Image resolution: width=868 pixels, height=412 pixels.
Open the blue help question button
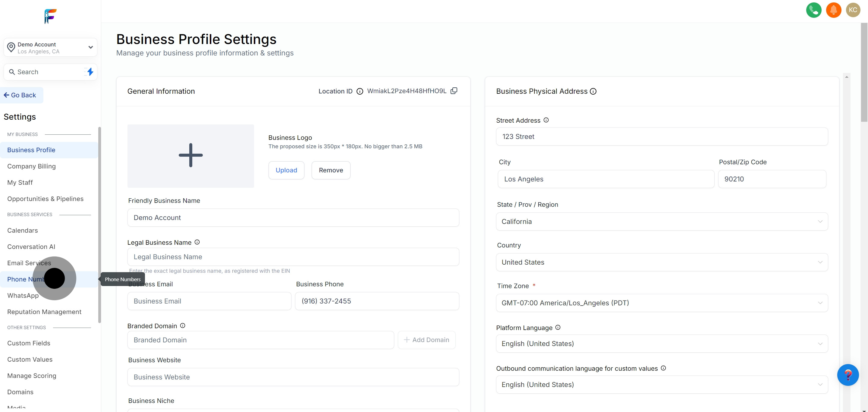[848, 375]
